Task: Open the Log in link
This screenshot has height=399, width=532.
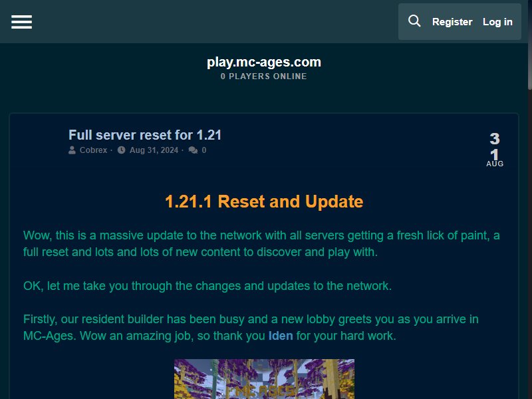Action: [497, 22]
